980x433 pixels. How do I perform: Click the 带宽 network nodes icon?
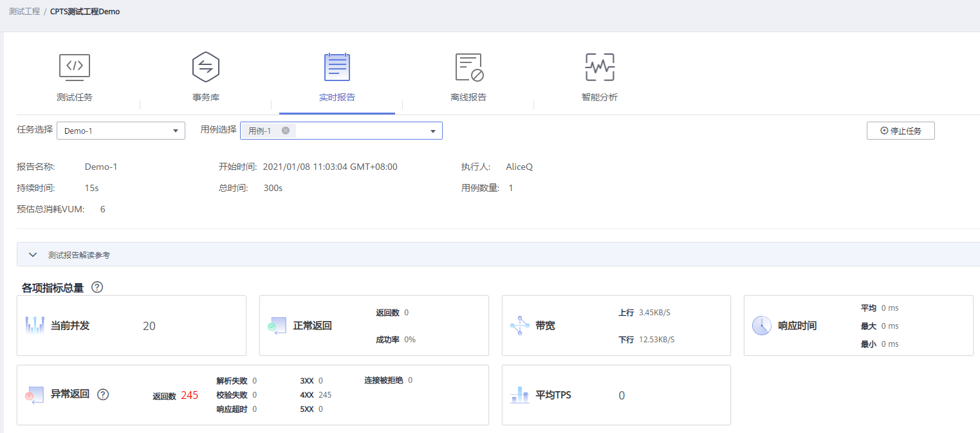519,326
